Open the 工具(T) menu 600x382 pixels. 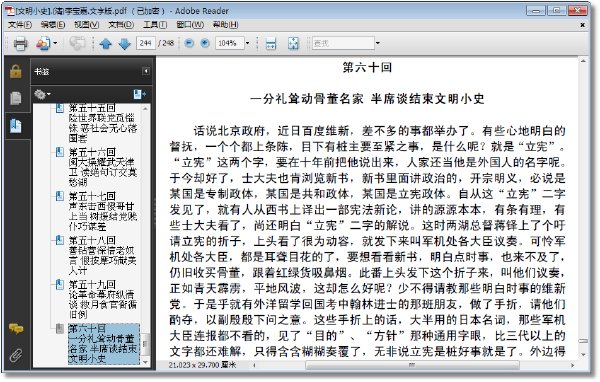click(x=155, y=25)
